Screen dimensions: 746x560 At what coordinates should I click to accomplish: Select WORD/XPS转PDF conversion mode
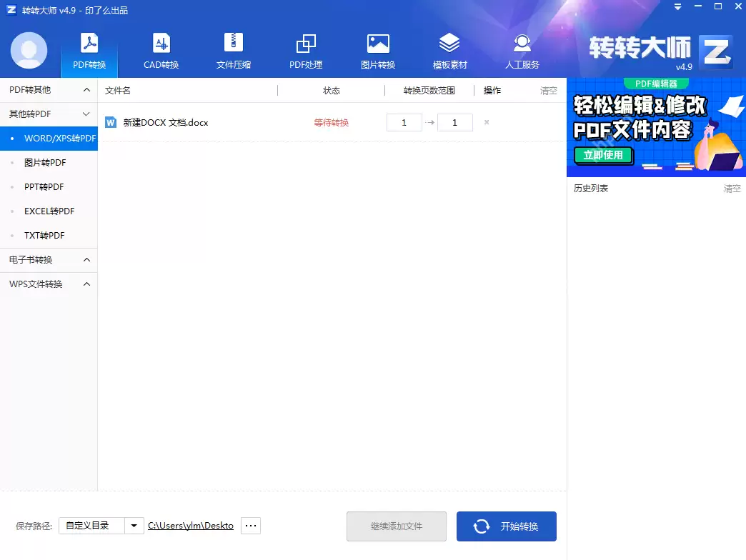tap(54, 138)
